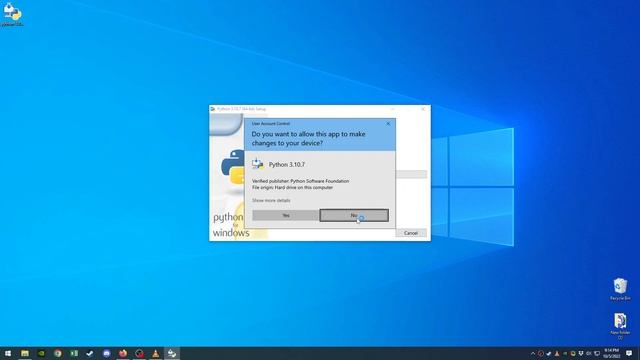Launch the NVIDIA app from the taskbar
This screenshot has width=640, height=360.
pos(41,353)
